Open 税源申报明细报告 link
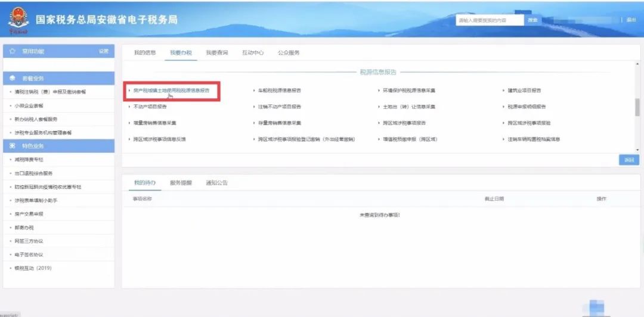Screen dimensions: 644x317 point(527,107)
